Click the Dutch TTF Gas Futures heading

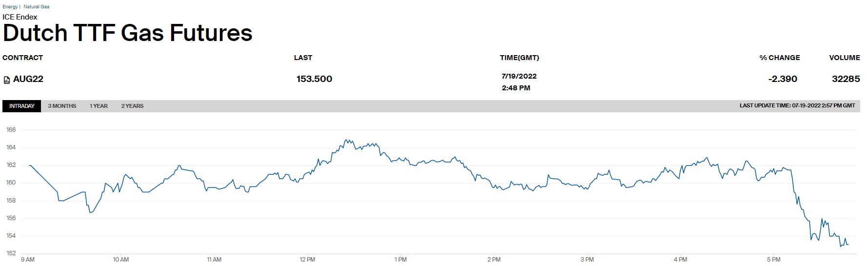click(x=128, y=33)
